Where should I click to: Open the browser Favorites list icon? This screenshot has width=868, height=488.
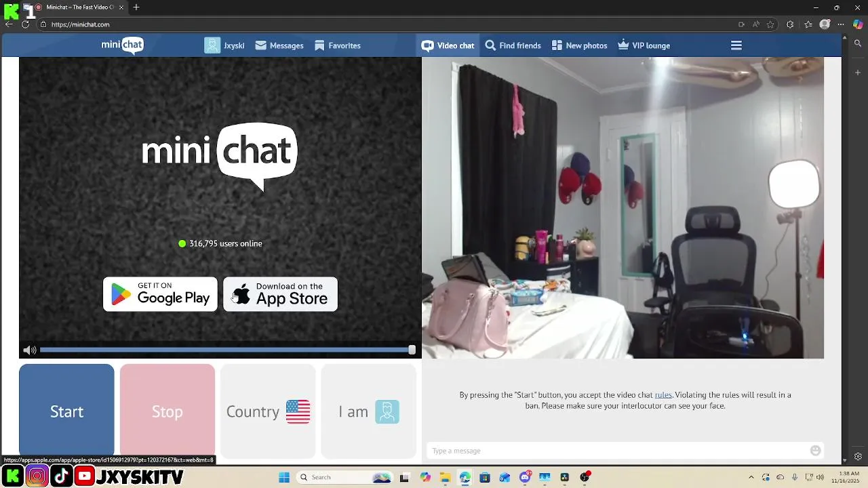(808, 24)
